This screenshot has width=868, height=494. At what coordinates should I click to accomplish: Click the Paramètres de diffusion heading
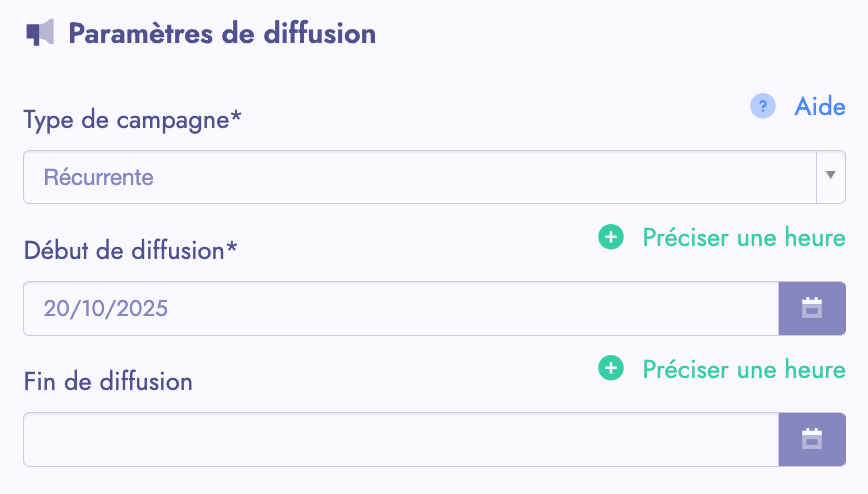(x=222, y=33)
